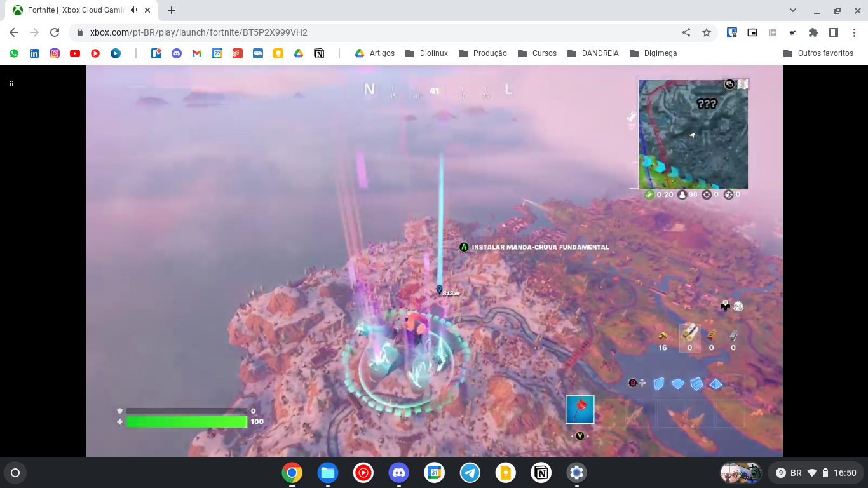This screenshot has width=868, height=488.
Task: Select the wall build piece icon
Action: (659, 383)
